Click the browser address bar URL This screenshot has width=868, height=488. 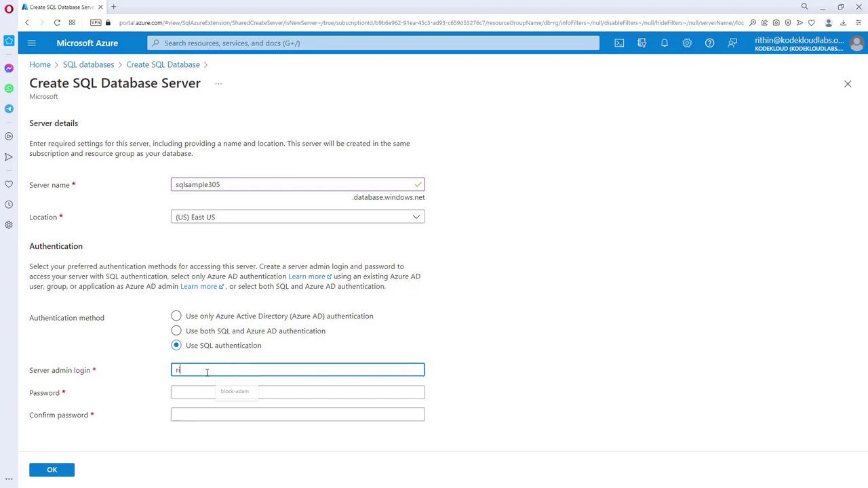point(431,22)
